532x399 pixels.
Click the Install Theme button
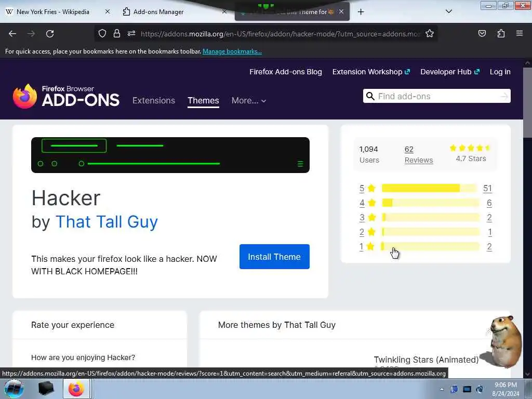274,257
